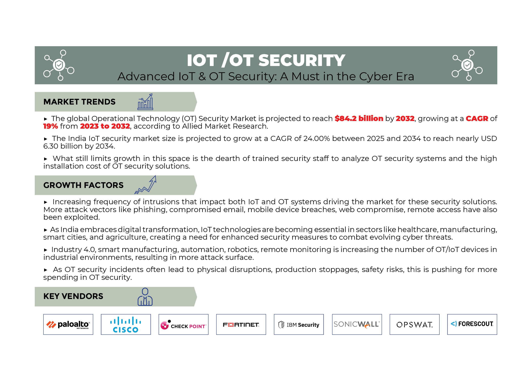Click the subtitle "Advanced IoT & OT Security"
This screenshot has width=532, height=392.
point(266,76)
